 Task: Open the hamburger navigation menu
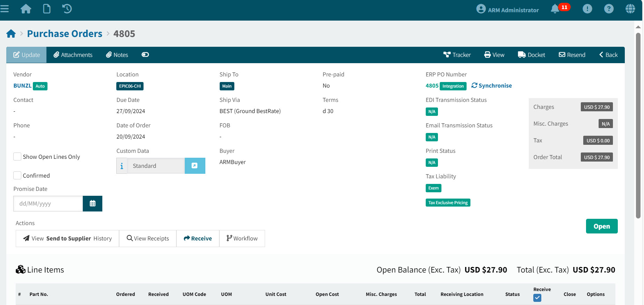[x=5, y=8]
